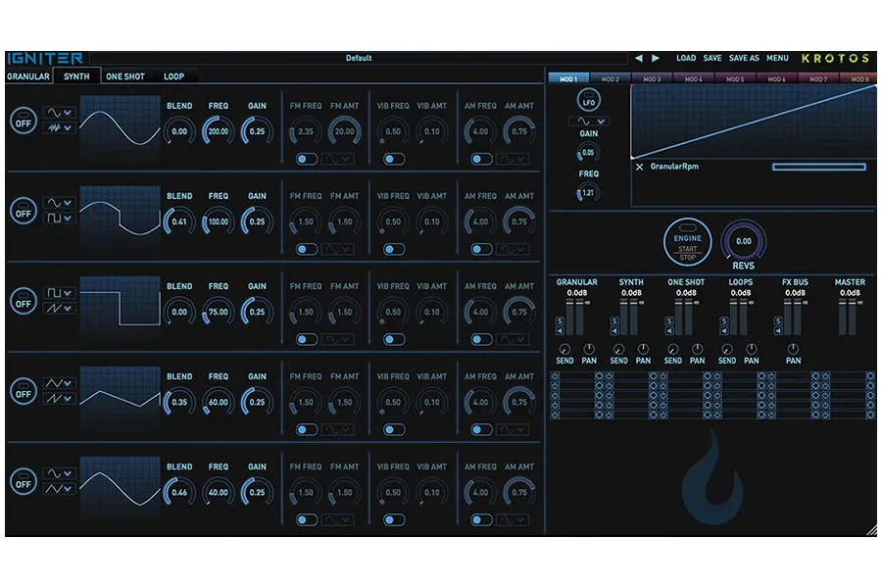This screenshot has width=882, height=588.
Task: Switch to the ONE SHOT tab
Action: [x=125, y=76]
